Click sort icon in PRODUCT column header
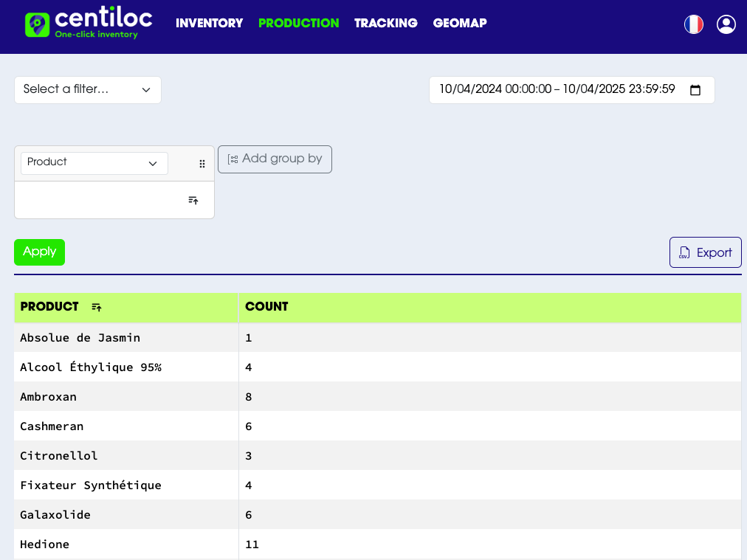Viewport: 747px width, 560px height. click(x=97, y=307)
